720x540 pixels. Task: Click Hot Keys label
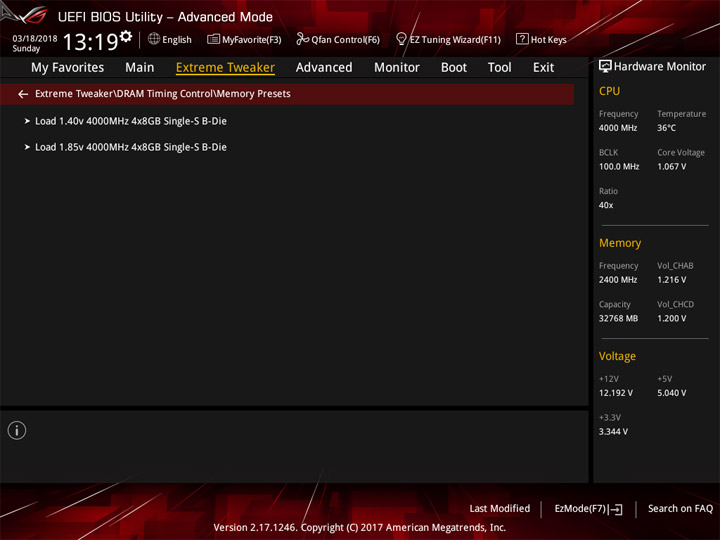point(548,40)
